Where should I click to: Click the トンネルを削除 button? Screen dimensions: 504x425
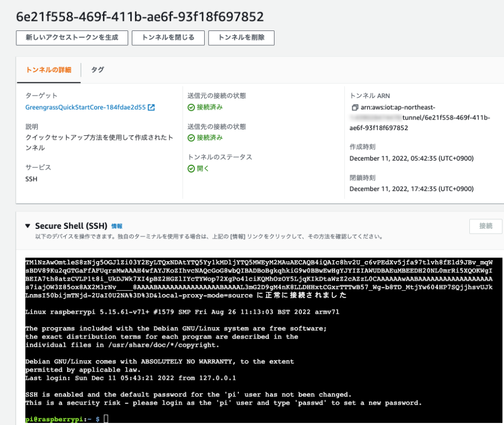241,38
